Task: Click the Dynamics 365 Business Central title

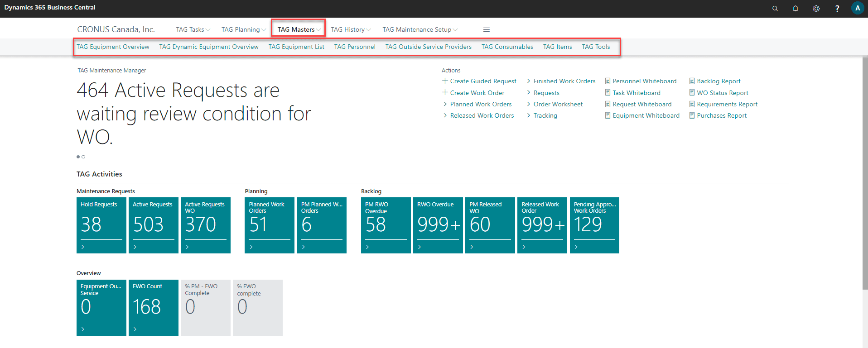Action: pos(50,7)
